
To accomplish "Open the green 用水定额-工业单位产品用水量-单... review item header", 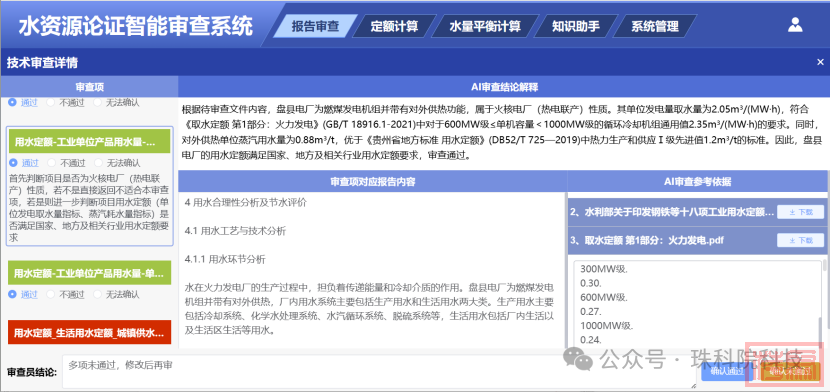I will click(x=89, y=273).
